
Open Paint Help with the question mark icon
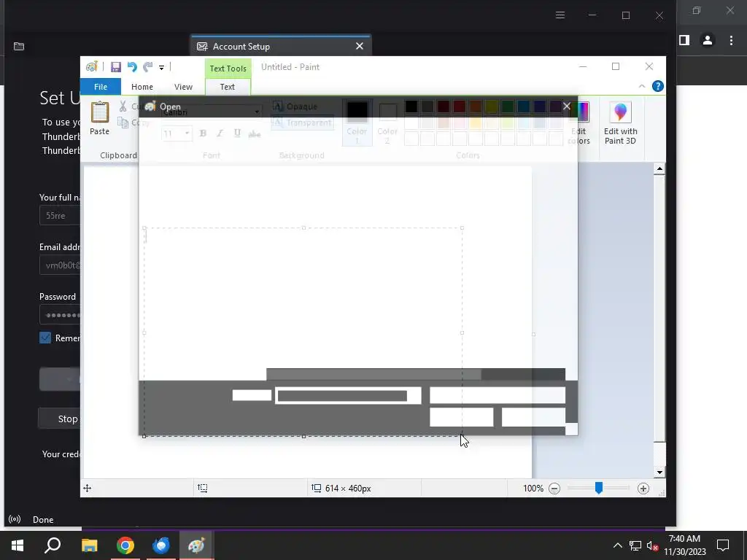click(658, 86)
